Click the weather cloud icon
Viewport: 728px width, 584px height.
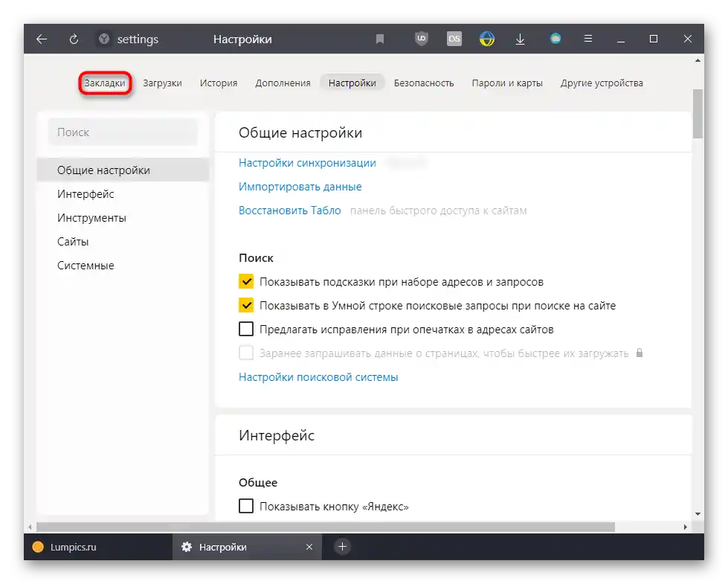tap(555, 39)
